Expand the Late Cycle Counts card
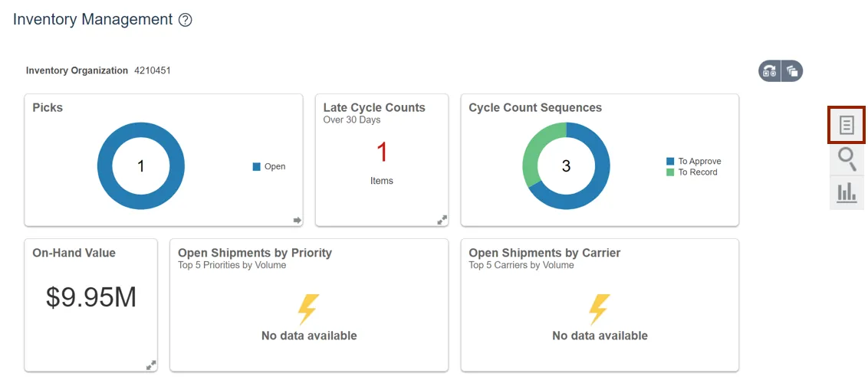 [x=442, y=220]
